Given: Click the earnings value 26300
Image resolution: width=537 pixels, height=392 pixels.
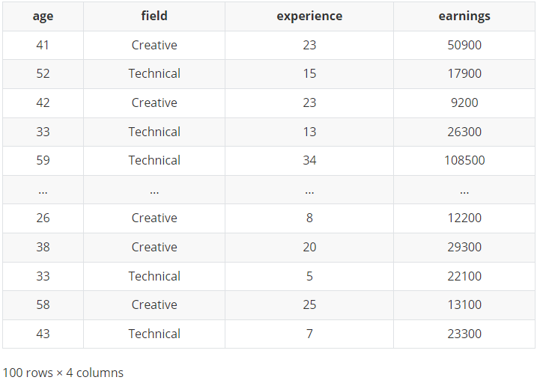Looking at the screenshot, I should pyautogui.click(x=464, y=132).
